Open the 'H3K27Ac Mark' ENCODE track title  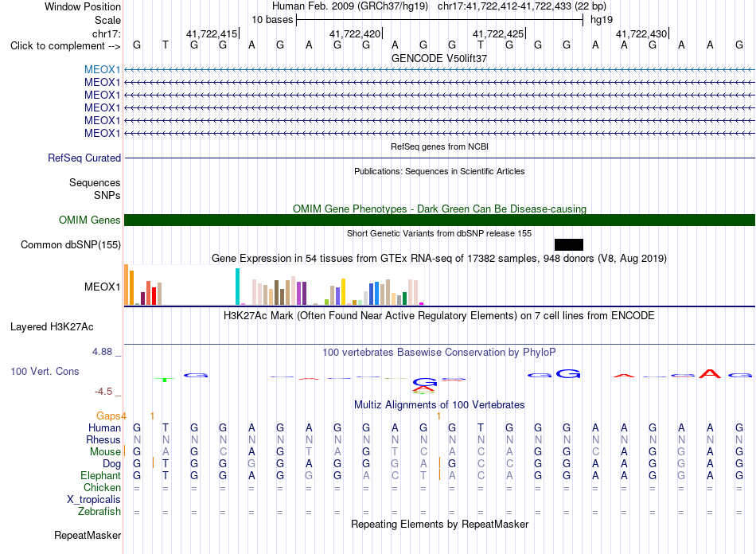(x=438, y=316)
